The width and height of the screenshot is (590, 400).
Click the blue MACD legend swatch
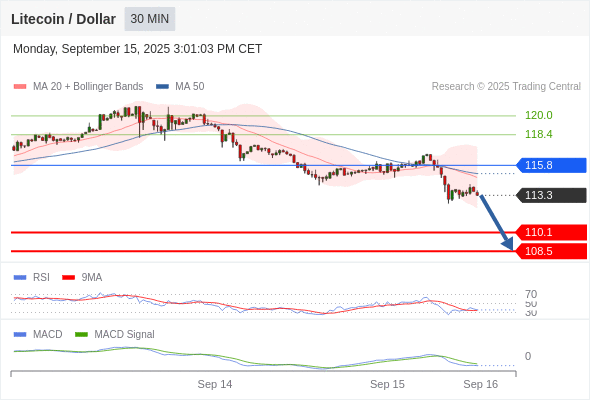tap(20, 335)
